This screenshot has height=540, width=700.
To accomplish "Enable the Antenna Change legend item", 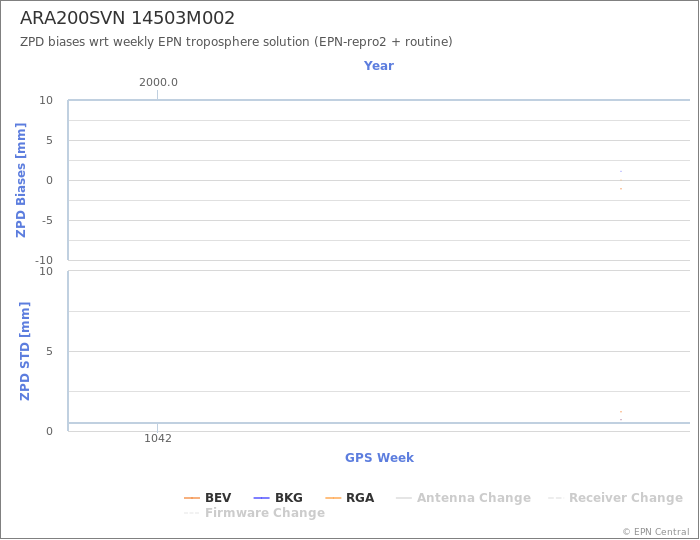I will click(463, 498).
